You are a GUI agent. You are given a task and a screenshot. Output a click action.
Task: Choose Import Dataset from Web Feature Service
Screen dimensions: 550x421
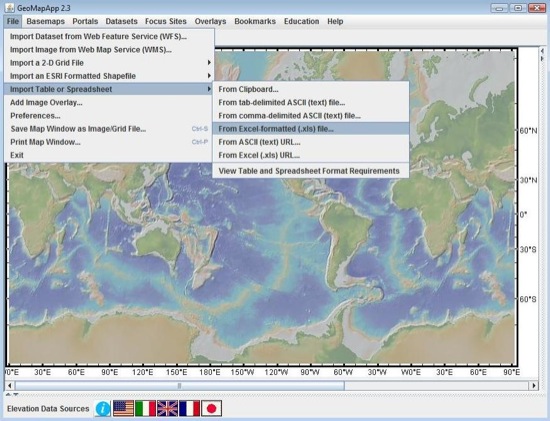click(x=108, y=36)
